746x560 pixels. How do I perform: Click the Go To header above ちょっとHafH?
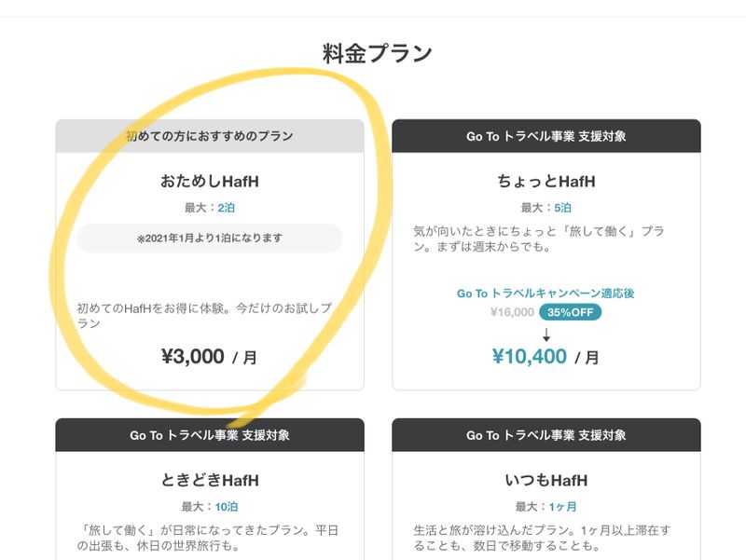546,136
